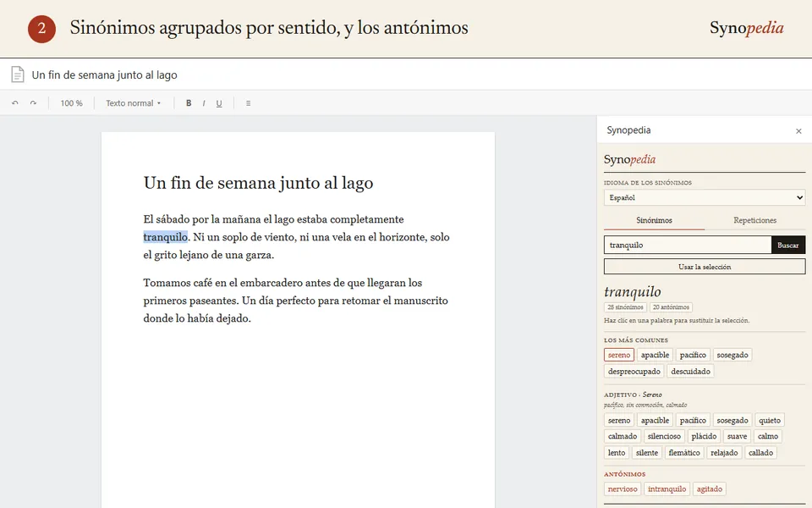Click the search field containing tranquilo

tap(688, 246)
